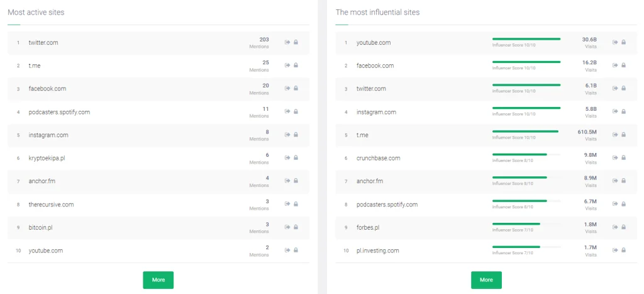Open the facebook.com link in Most active sites

coord(47,89)
